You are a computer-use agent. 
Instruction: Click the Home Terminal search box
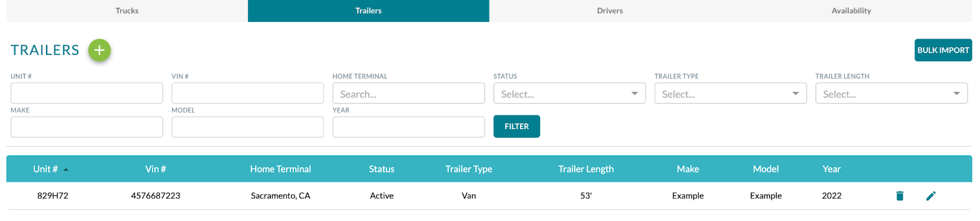coord(409,94)
